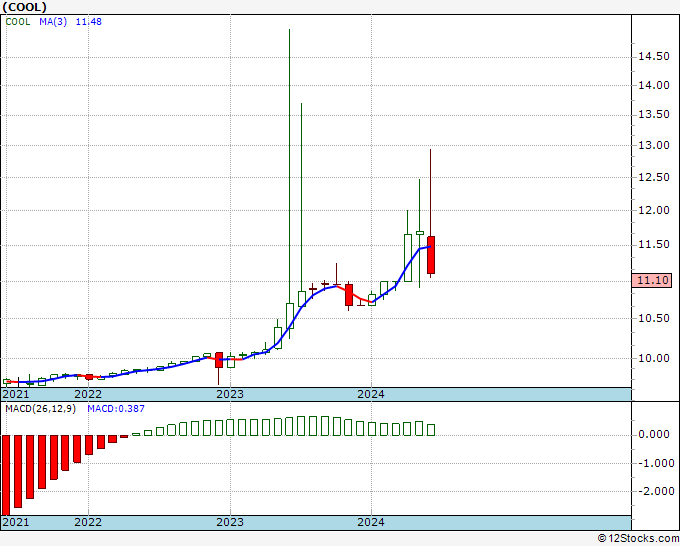Click the latest red candlestick body
Screen dimensions: 680x546
[x=431, y=255]
